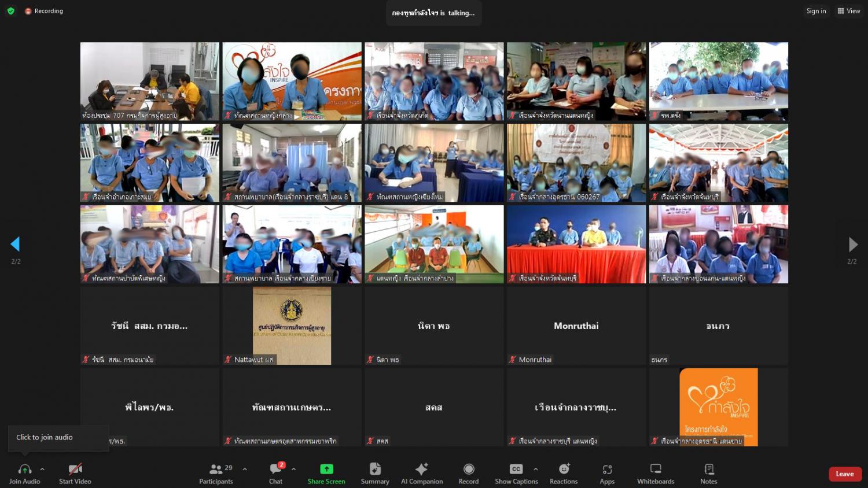The width and height of the screenshot is (868, 488).
Task: Select the ห้องประชุม 707 video tile
Action: [150, 81]
